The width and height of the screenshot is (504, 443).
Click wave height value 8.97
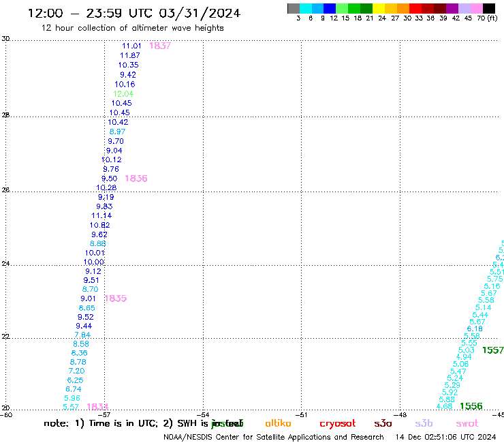pos(117,132)
